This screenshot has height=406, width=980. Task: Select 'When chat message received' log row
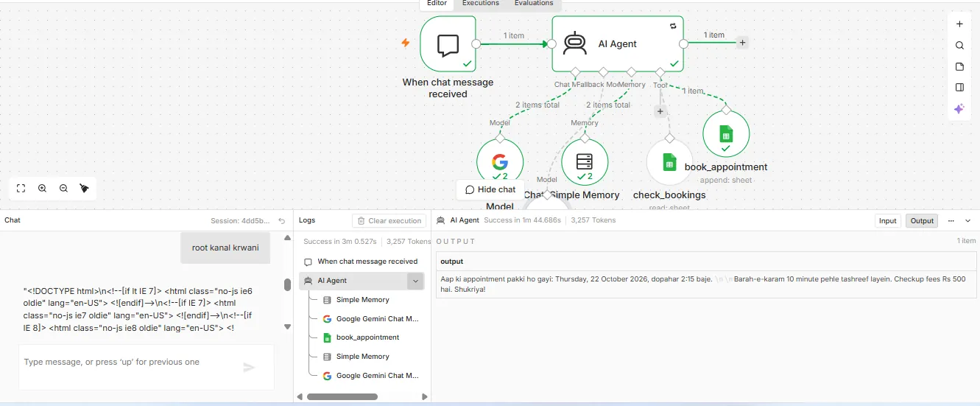(x=361, y=262)
